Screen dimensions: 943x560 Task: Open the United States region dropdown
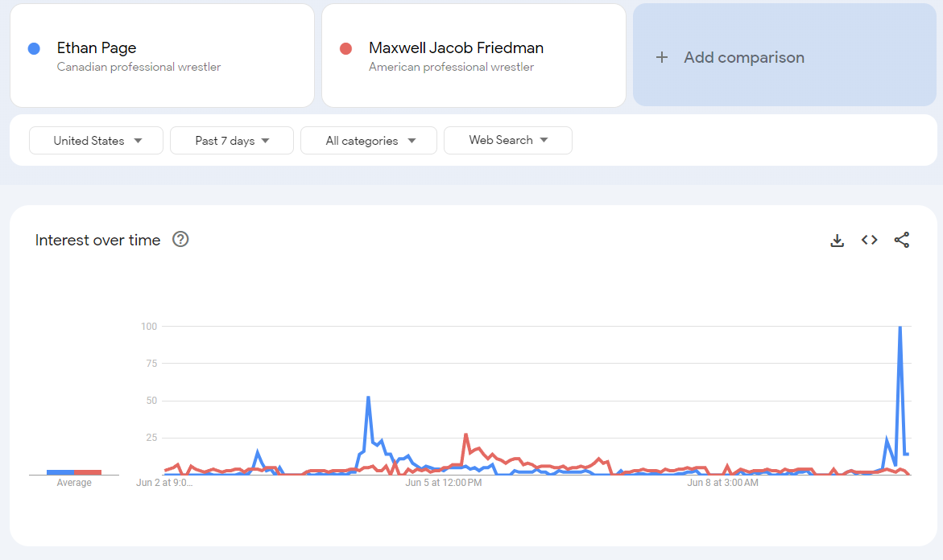pos(97,140)
